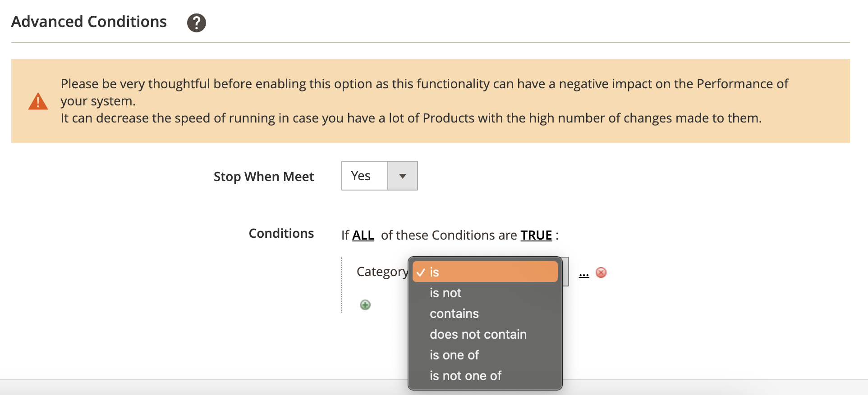Image resolution: width=868 pixels, height=395 pixels.
Task: Click the warning triangle icon
Action: click(38, 101)
